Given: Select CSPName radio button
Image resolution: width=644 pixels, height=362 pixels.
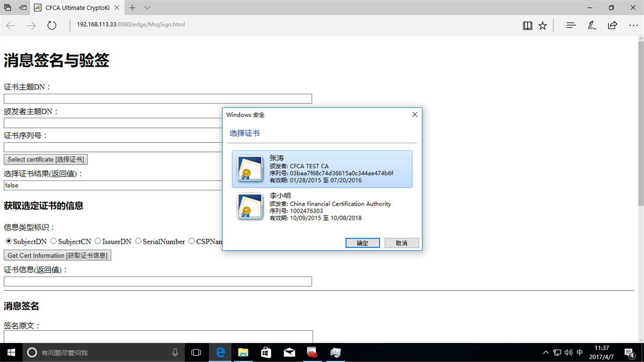Looking at the screenshot, I should (x=191, y=241).
